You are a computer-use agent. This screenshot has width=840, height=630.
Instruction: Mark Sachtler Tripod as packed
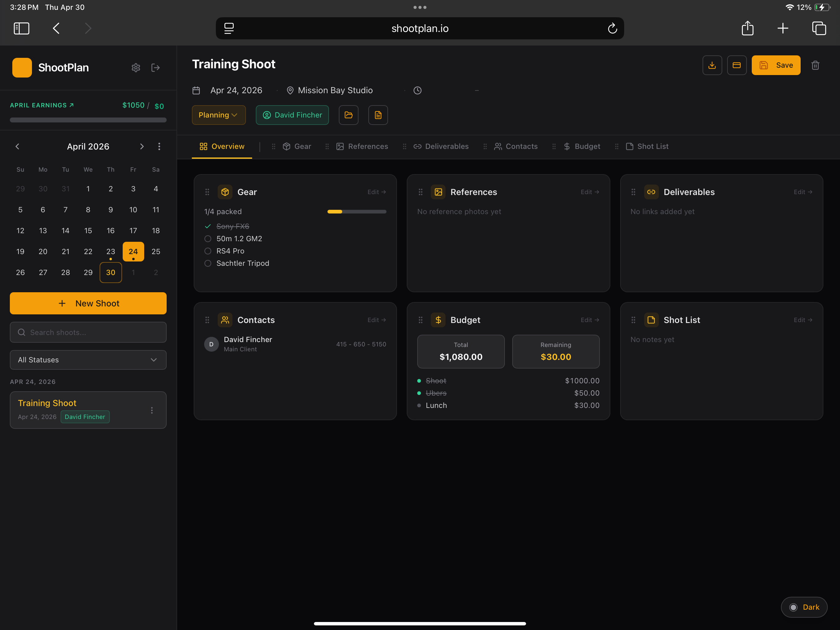tap(208, 263)
